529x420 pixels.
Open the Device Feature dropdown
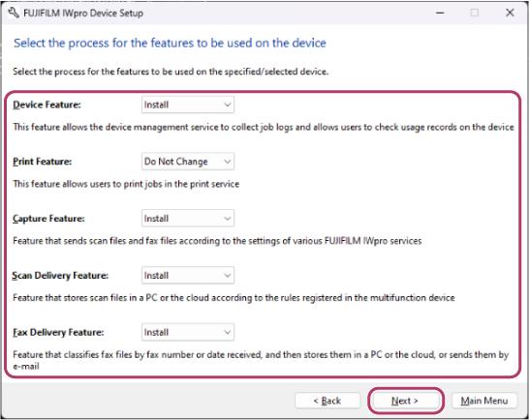188,105
